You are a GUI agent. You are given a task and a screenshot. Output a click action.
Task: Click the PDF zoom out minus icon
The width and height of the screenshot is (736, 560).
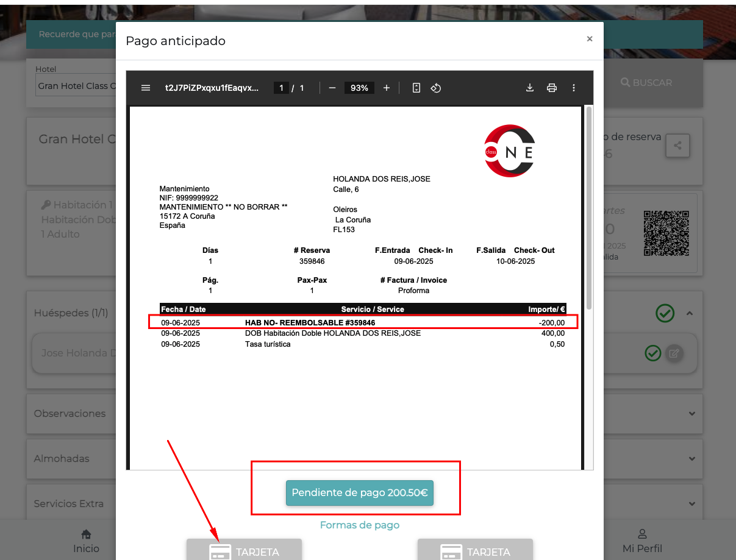(x=332, y=88)
